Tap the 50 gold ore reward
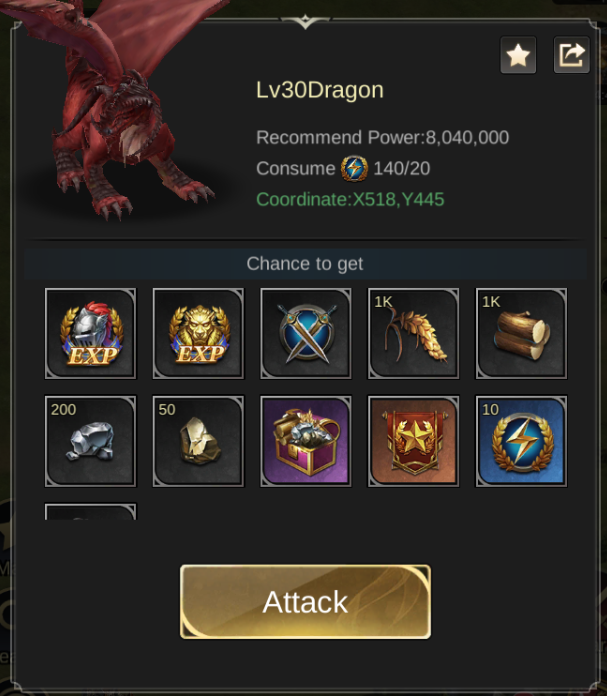Image resolution: width=607 pixels, height=696 pixels. pyautogui.click(x=198, y=441)
